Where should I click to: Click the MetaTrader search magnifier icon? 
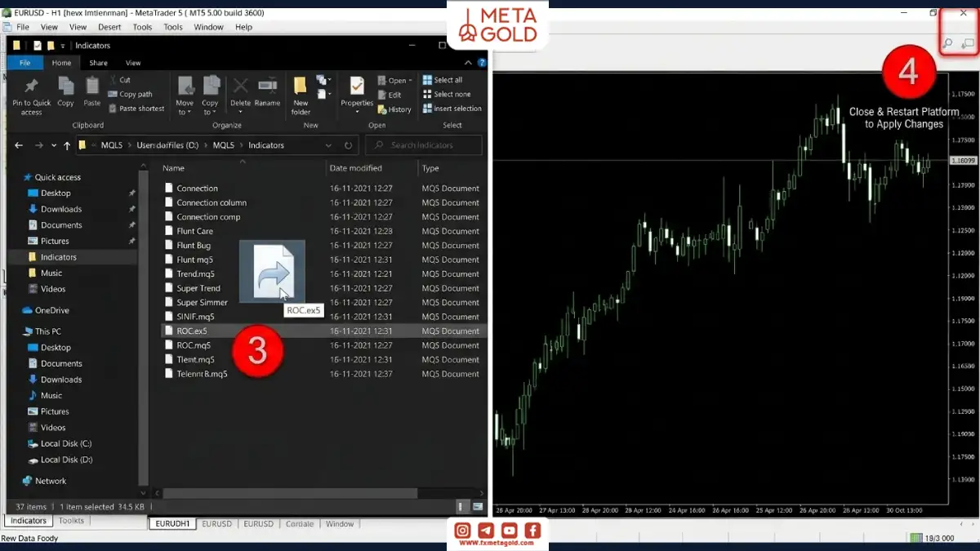click(948, 43)
